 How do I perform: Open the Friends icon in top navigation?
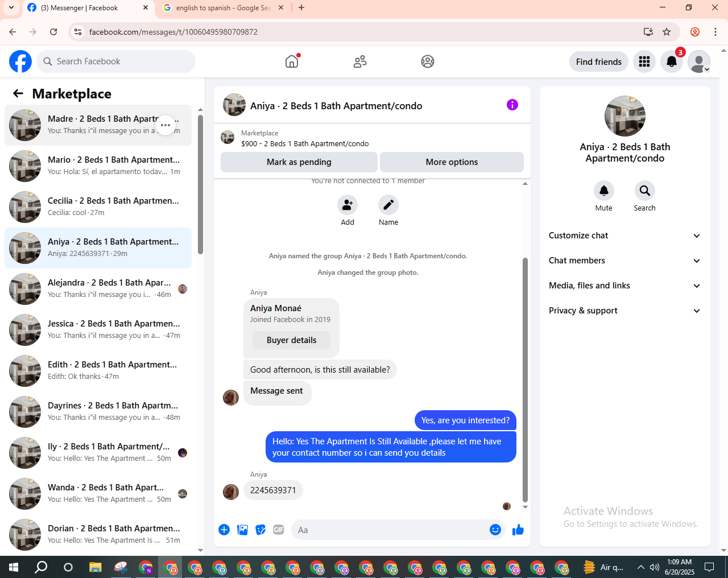click(x=360, y=61)
